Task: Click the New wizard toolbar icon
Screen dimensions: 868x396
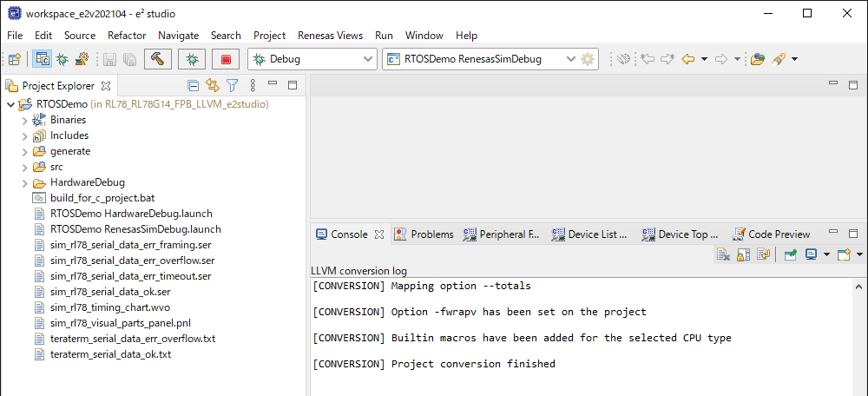Action: coord(15,59)
